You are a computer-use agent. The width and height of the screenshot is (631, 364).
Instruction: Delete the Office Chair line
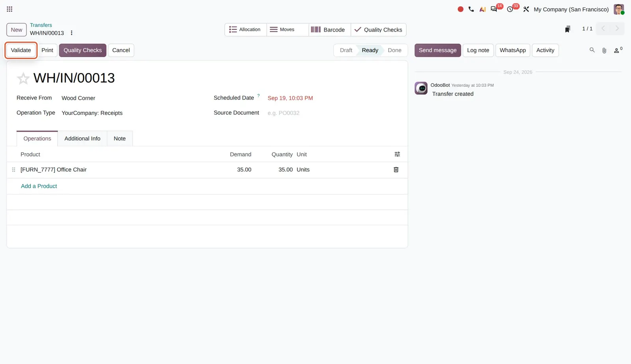(x=396, y=170)
